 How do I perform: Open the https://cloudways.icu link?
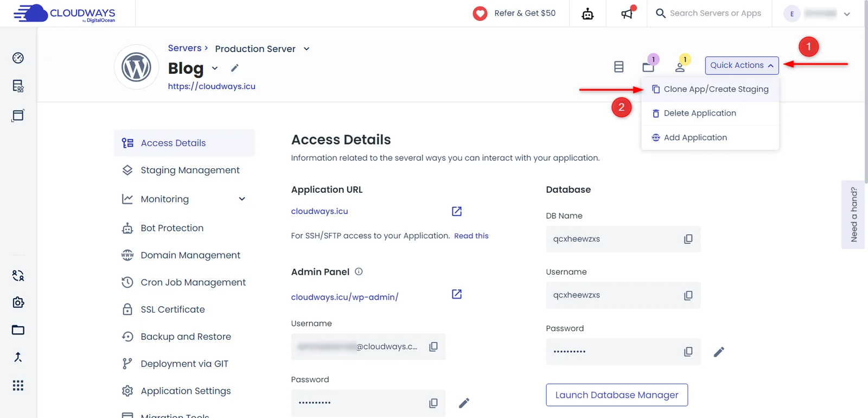coord(212,86)
